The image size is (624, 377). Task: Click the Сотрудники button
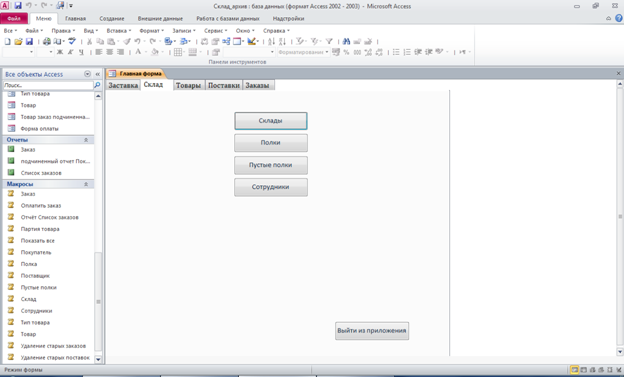pos(271,187)
